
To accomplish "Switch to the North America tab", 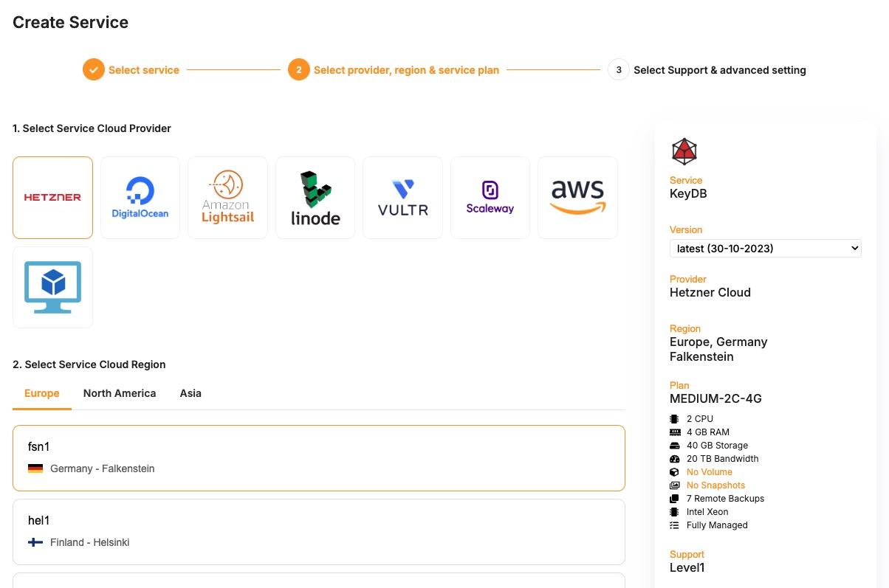I will (x=120, y=393).
